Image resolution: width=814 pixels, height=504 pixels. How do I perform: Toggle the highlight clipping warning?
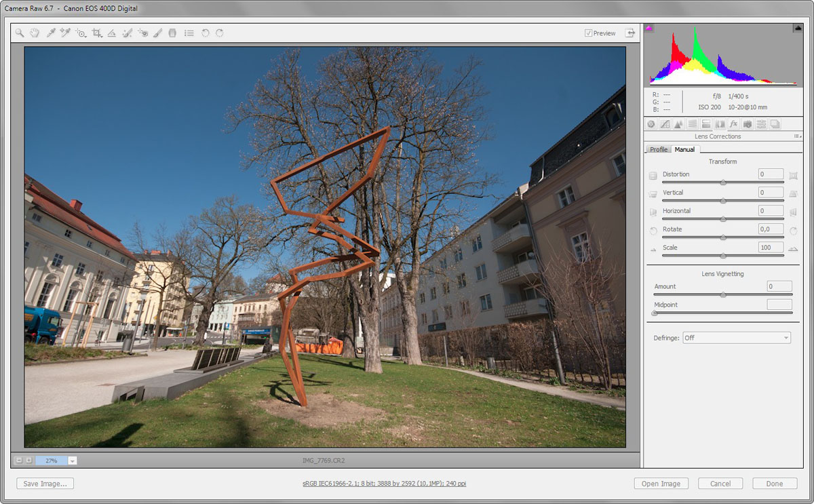pyautogui.click(x=798, y=28)
